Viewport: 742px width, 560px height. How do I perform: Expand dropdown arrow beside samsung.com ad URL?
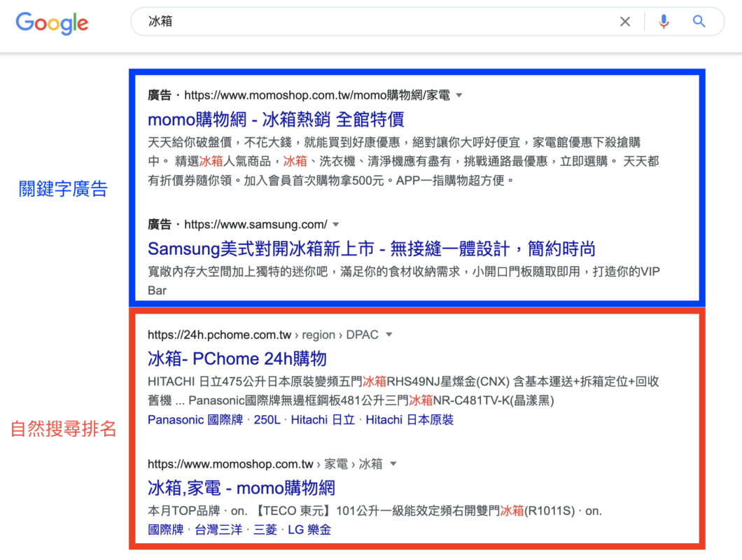[x=336, y=225]
